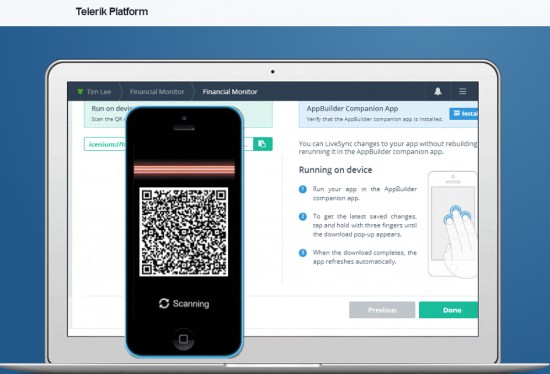Click the Telerik logo beside Tim Lee
Screen dimensions: 550x374
click(x=80, y=92)
